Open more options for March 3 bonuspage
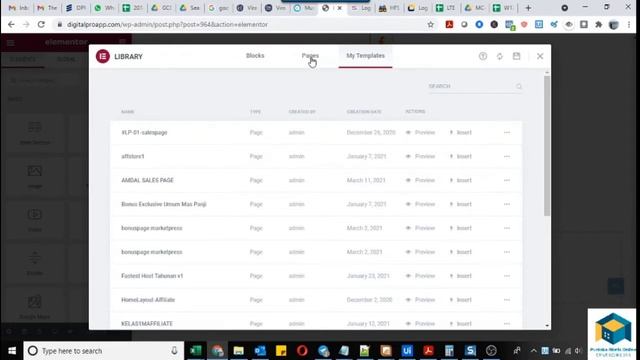This screenshot has width=640, height=360. point(507,228)
